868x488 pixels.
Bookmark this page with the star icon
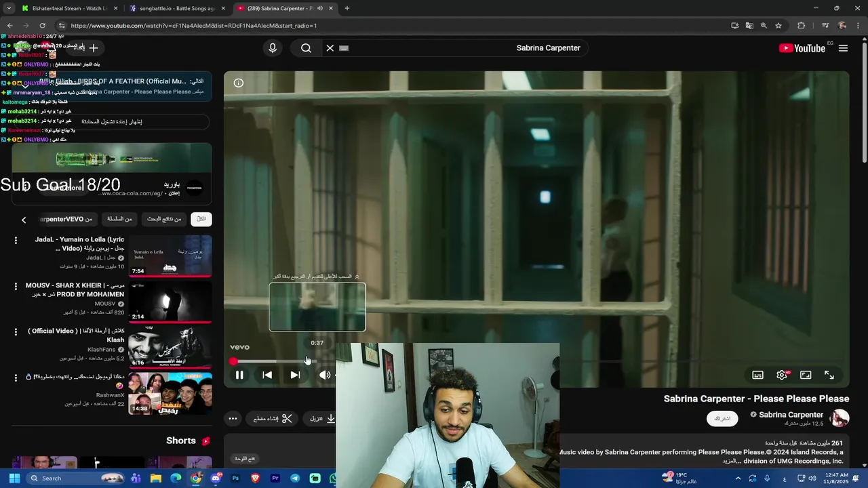point(778,26)
